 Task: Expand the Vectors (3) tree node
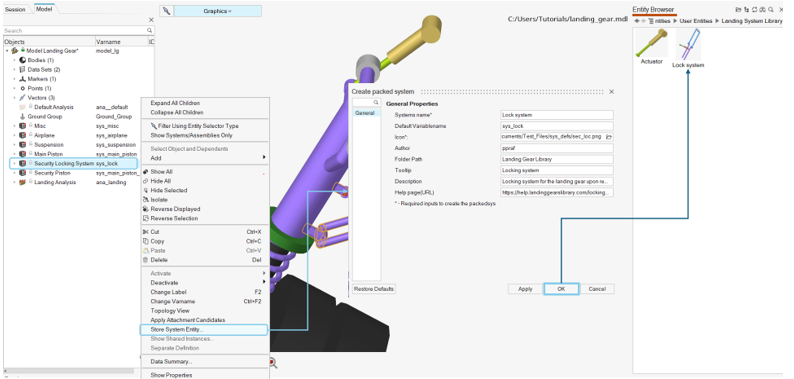coord(15,98)
